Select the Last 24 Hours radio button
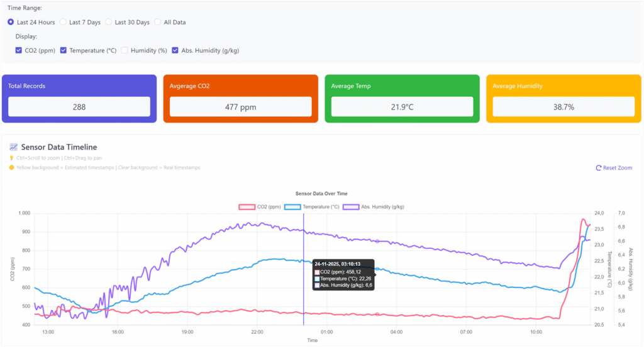Image resolution: width=644 pixels, height=347 pixels. click(11, 22)
